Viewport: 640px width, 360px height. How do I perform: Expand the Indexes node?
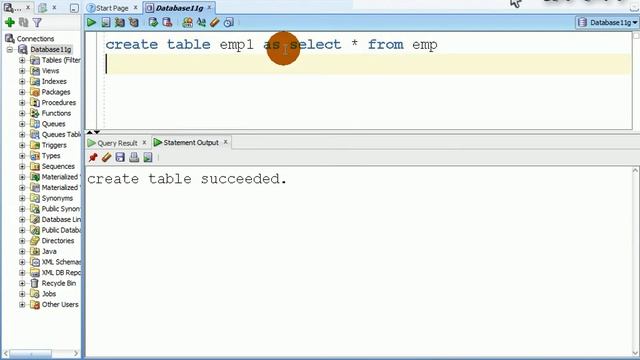(x=22, y=81)
